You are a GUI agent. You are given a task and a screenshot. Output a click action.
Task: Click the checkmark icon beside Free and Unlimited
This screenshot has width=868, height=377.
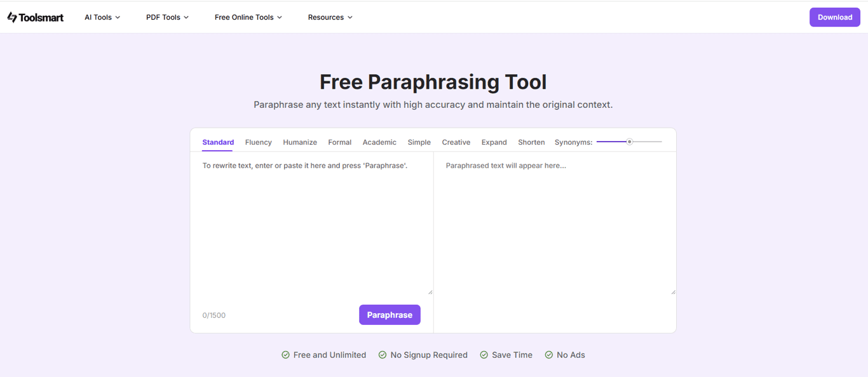point(286,355)
